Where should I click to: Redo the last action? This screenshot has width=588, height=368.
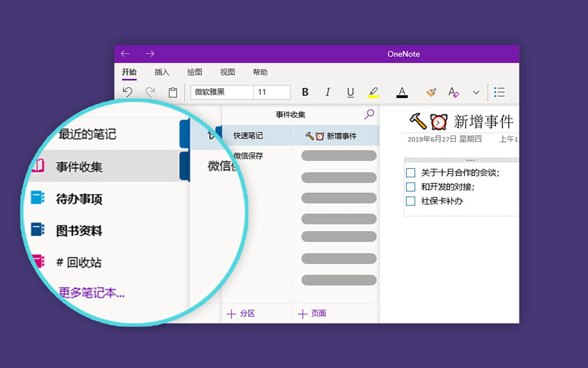coord(150,92)
